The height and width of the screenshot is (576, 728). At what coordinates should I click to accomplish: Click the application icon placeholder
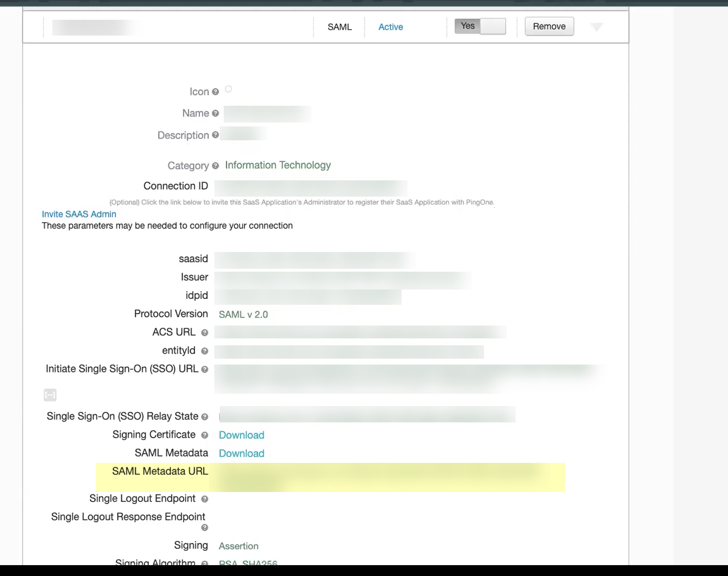[x=228, y=89]
